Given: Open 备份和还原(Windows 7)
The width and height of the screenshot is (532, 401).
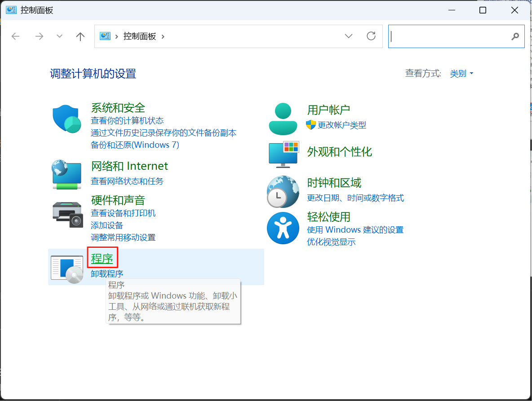Looking at the screenshot, I should coord(135,145).
